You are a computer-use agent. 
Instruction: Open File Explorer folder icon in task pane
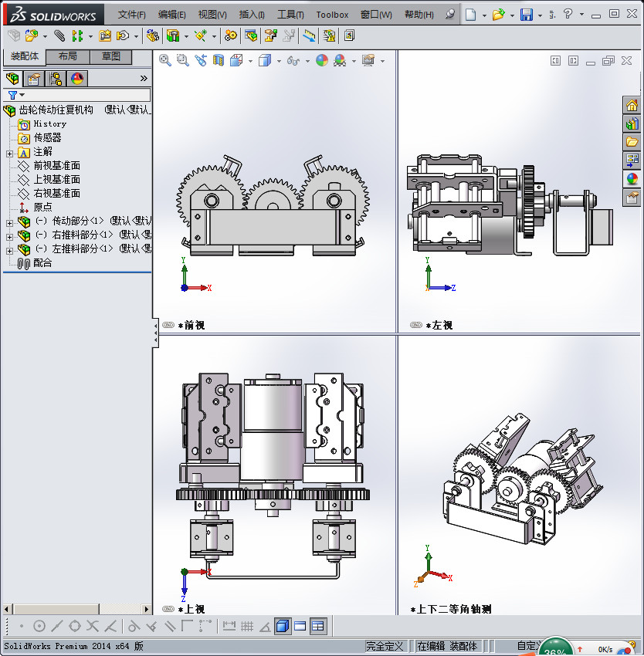[x=632, y=142]
